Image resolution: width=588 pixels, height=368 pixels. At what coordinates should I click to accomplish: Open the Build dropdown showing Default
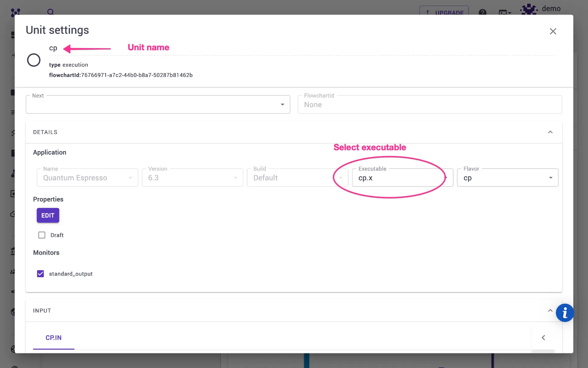pos(341,178)
